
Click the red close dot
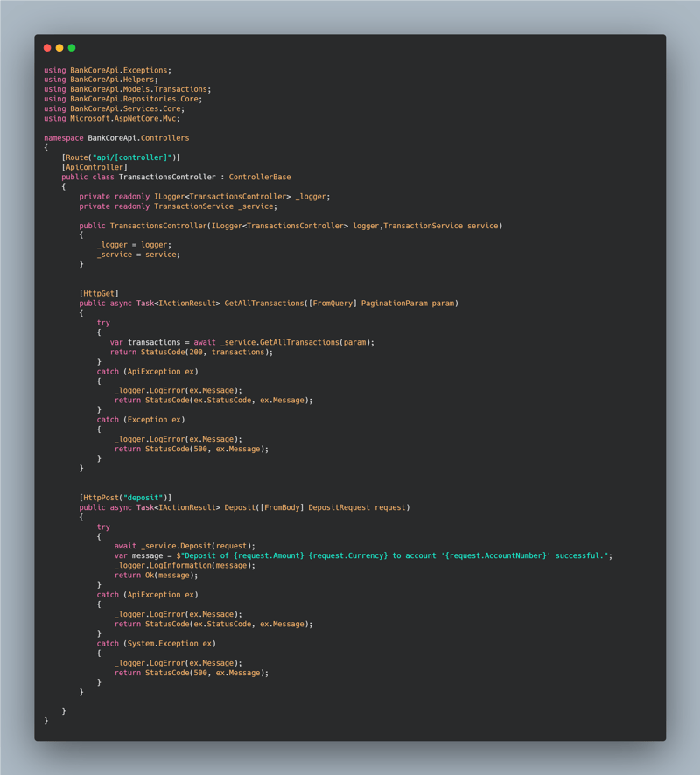click(47, 48)
